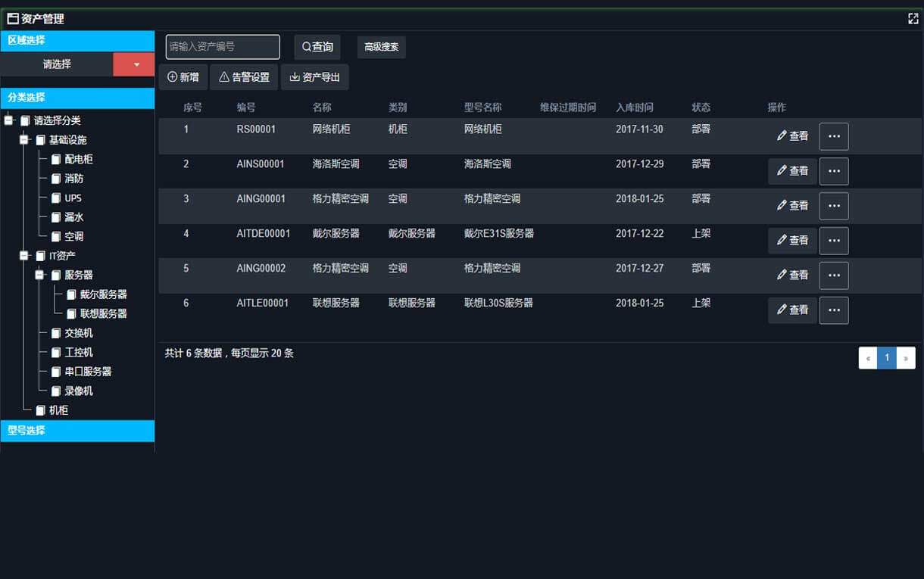
Task: Click asset number AITDE00001 cell
Action: point(264,233)
